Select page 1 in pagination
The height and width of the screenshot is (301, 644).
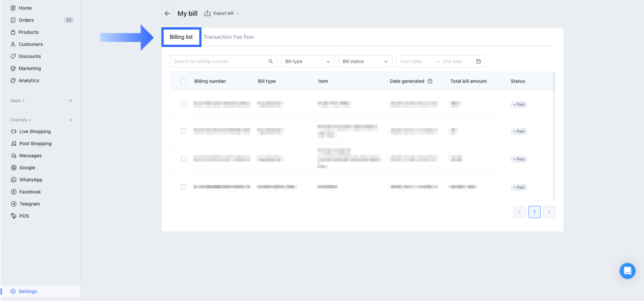coord(535,212)
